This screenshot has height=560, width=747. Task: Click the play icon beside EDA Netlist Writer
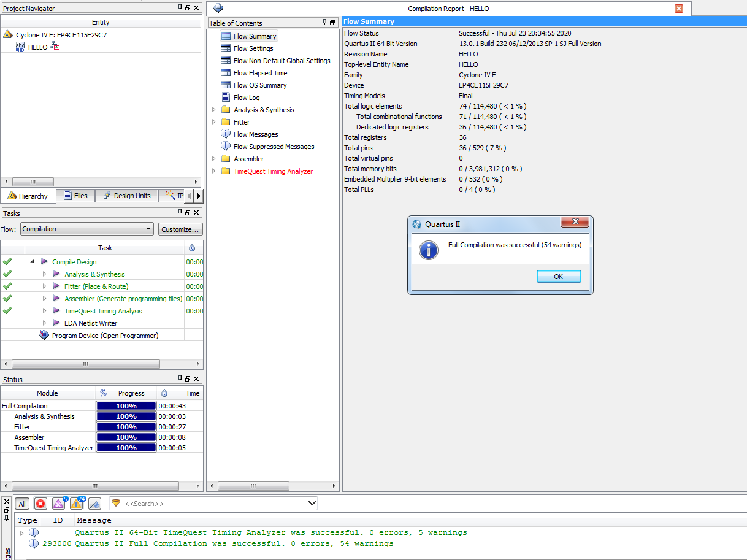pos(56,323)
